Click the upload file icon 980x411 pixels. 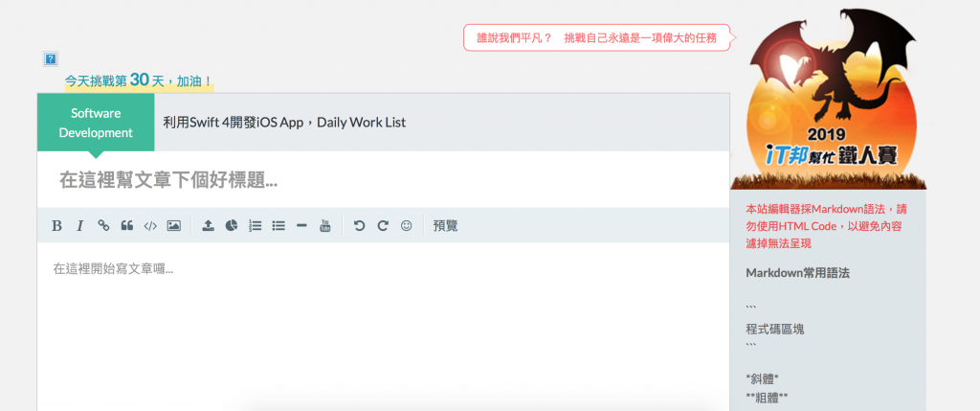click(x=208, y=225)
